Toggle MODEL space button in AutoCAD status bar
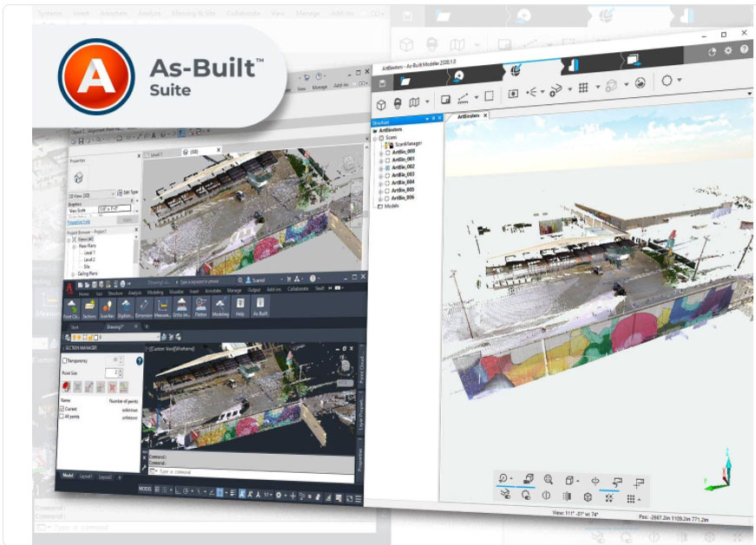The width and height of the screenshot is (756, 545). click(145, 488)
